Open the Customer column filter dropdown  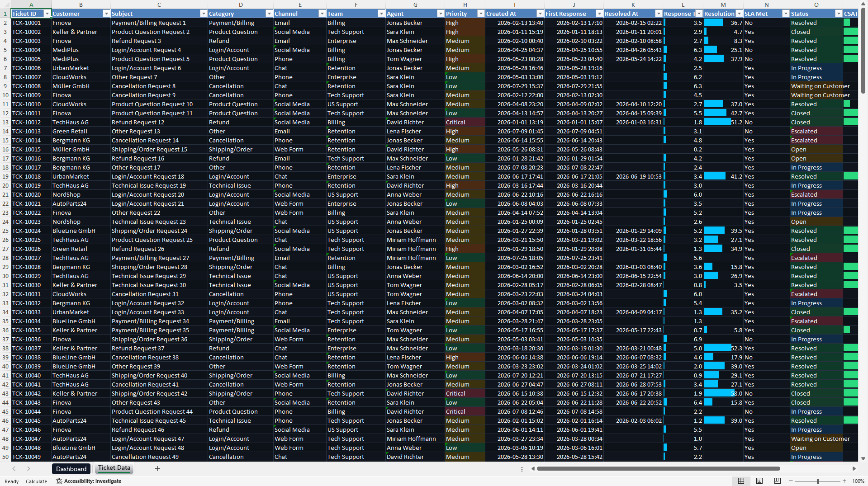[x=106, y=14]
